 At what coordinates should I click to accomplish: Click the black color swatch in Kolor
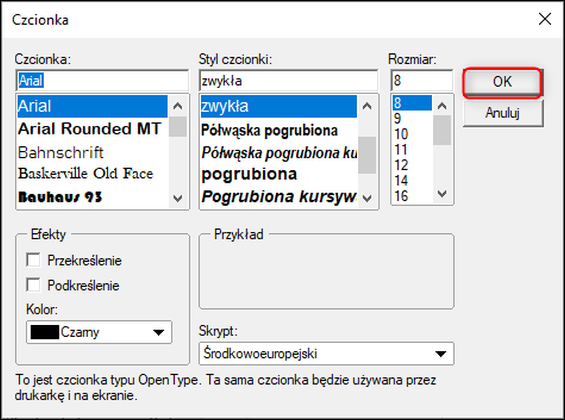coord(45,332)
